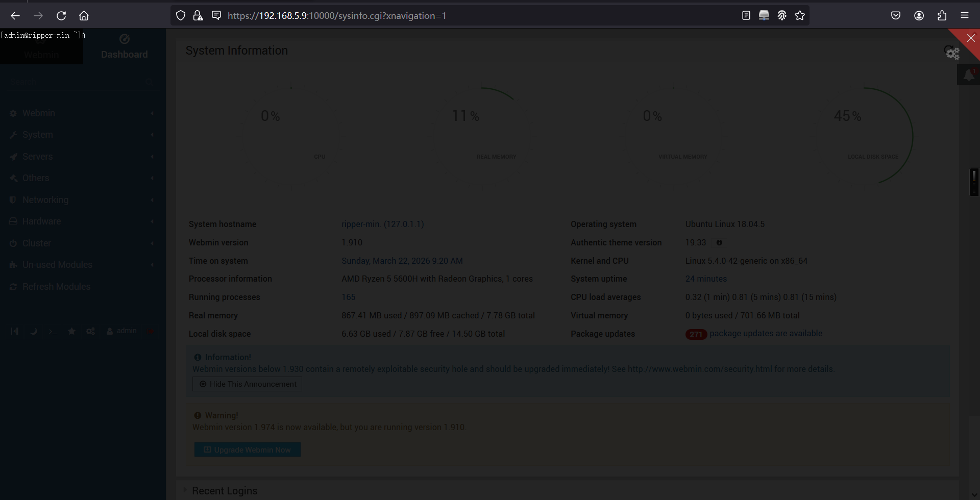The image size is (980, 500).
Task: Expand the Servers menu category
Action: pos(82,157)
